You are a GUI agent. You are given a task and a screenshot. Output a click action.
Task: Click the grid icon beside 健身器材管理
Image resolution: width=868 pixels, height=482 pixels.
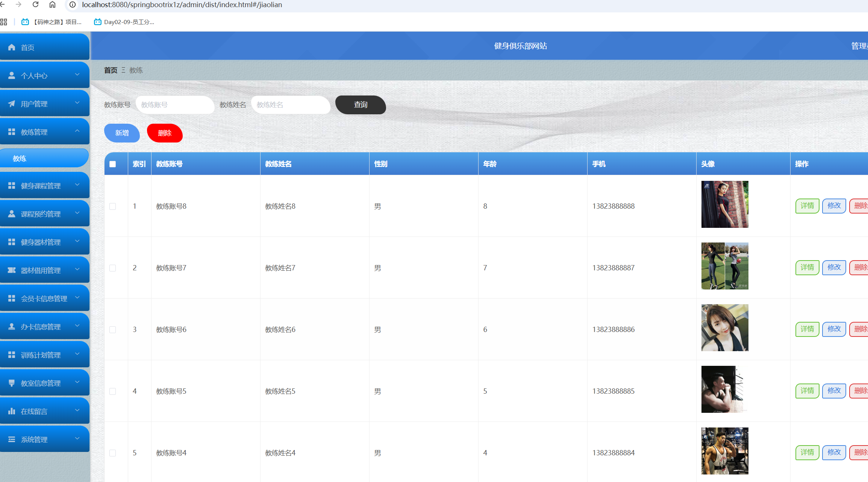[12, 242]
